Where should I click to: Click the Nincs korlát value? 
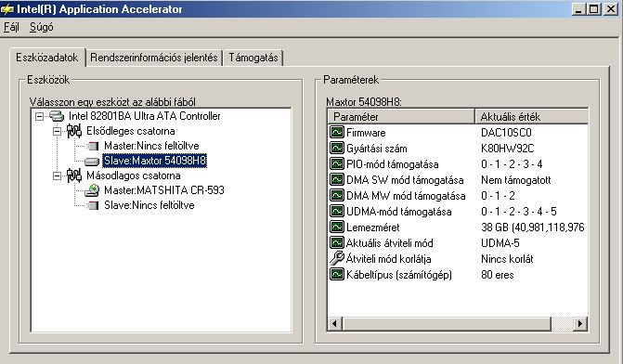507,259
